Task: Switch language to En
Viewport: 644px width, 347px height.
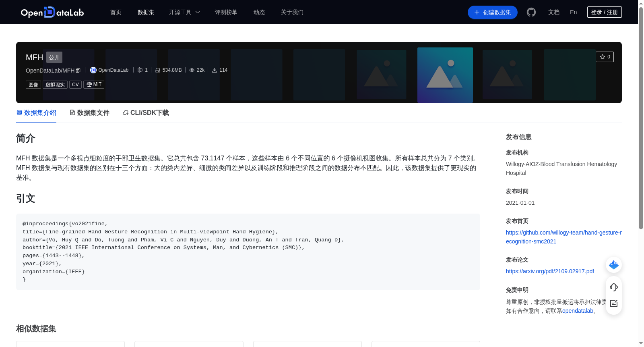Action: coord(574,12)
